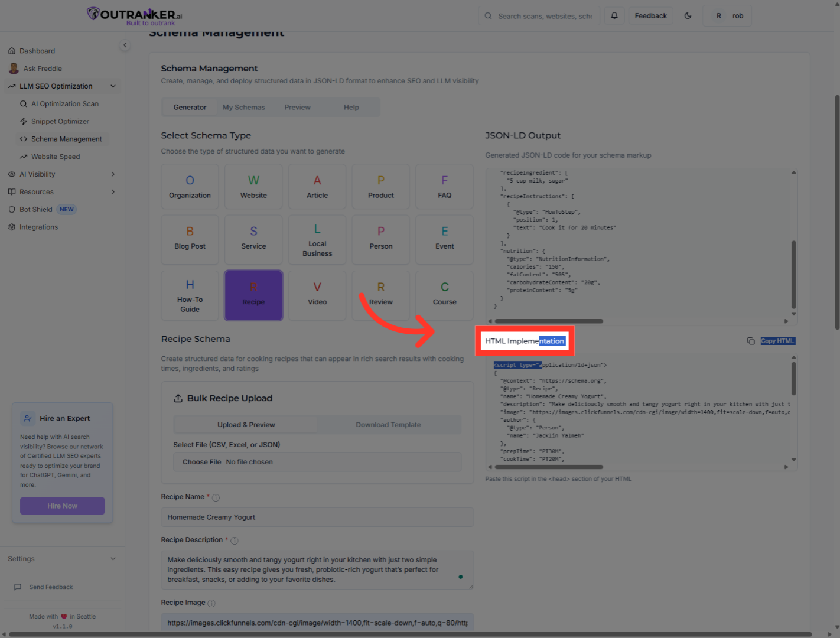Select the Snippet Optimizer tool
Screen dimensions: 840x638
60,121
